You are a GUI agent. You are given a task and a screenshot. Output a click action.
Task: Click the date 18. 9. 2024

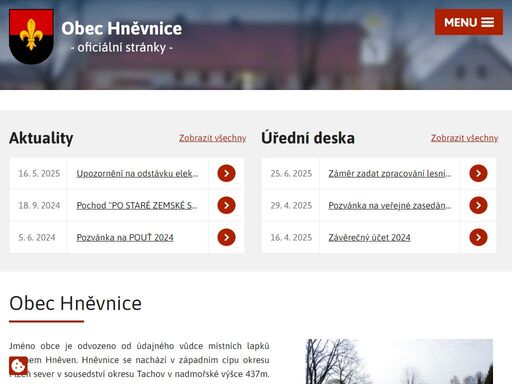pos(39,205)
